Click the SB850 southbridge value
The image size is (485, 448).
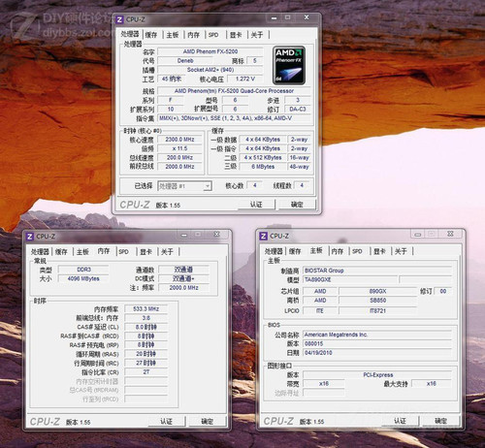pos(377,301)
